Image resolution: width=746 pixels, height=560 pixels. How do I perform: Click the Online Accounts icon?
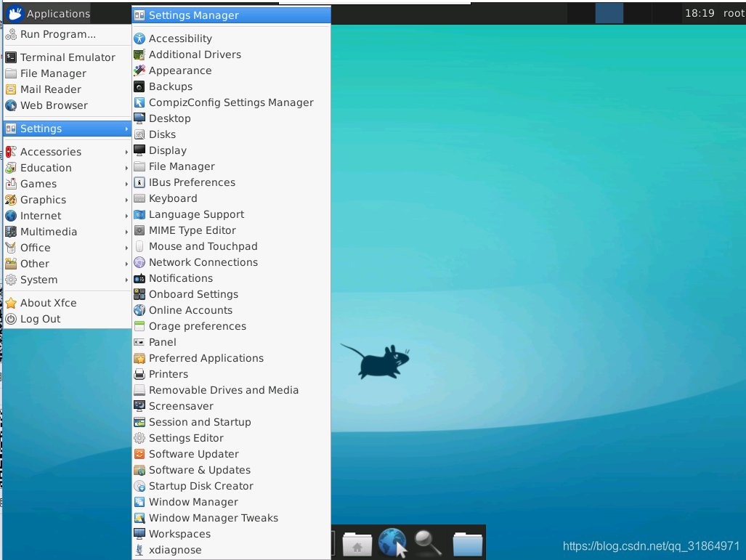(x=139, y=310)
